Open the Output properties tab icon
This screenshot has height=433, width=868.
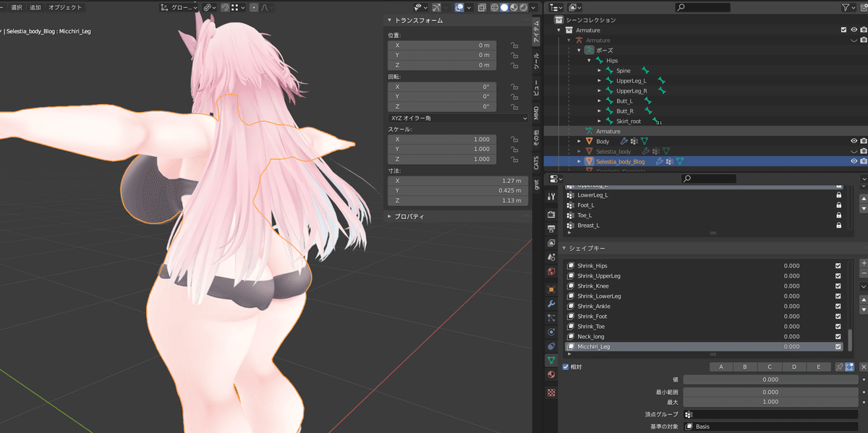[x=551, y=228]
